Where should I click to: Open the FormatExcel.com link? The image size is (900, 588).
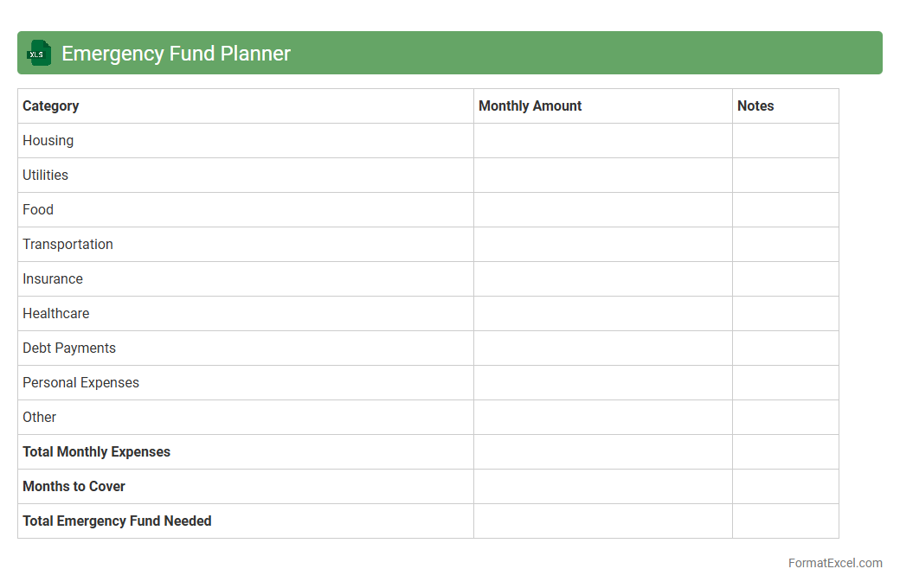tap(834, 563)
